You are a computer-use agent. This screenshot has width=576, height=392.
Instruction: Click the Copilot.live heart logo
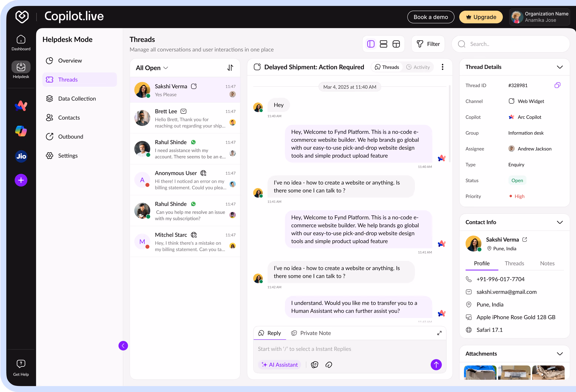[22, 17]
